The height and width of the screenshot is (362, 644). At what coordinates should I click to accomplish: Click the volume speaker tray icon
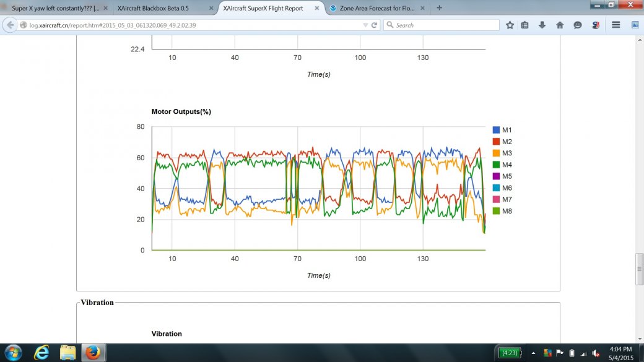(596, 353)
